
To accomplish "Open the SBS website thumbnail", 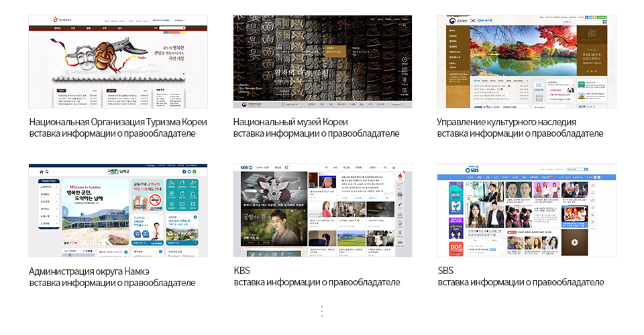I will click(x=526, y=211).
